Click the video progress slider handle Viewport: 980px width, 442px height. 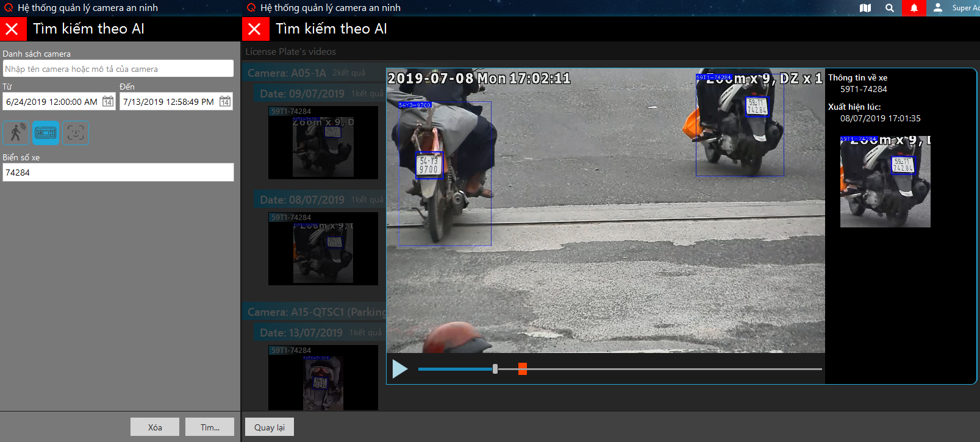[495, 369]
